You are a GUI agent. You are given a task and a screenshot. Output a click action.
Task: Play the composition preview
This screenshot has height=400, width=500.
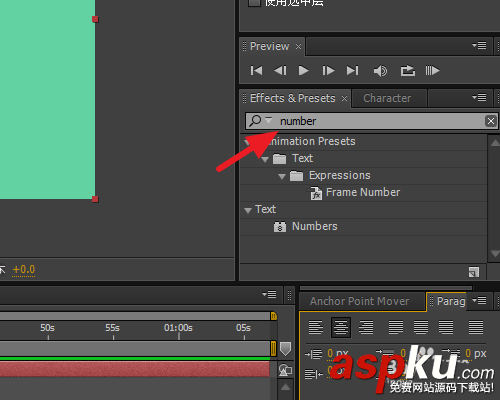(303, 71)
